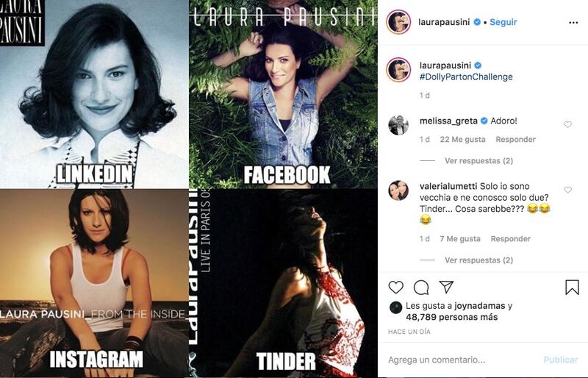Open valerialumetti's avatar
This screenshot has height=378, width=588.
(398, 190)
